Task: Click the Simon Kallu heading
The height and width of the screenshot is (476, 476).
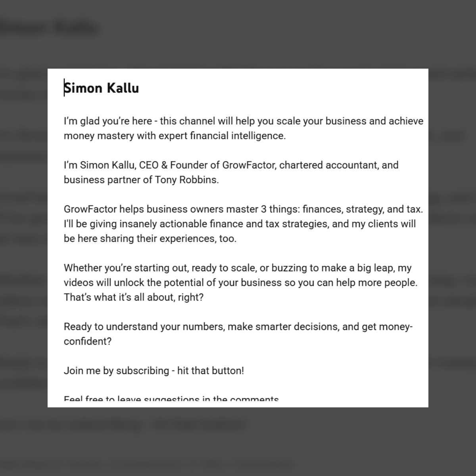Action: [102, 88]
